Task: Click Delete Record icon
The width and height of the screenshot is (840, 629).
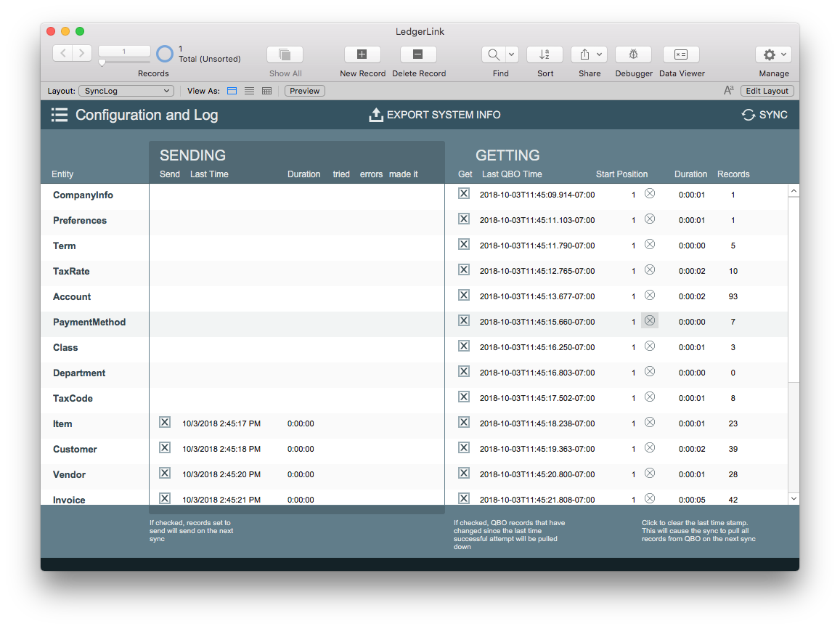Action: click(418, 54)
